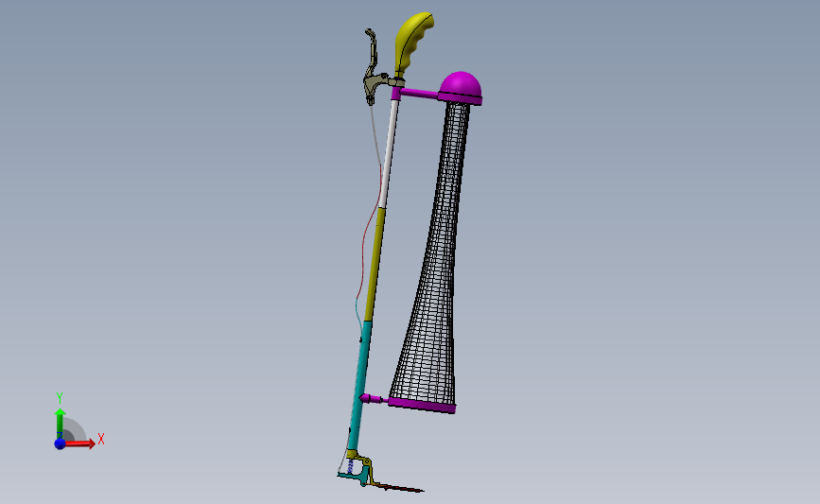Click the red "X" axis label
Viewport: 820px width, 504px height.
[x=101, y=439]
